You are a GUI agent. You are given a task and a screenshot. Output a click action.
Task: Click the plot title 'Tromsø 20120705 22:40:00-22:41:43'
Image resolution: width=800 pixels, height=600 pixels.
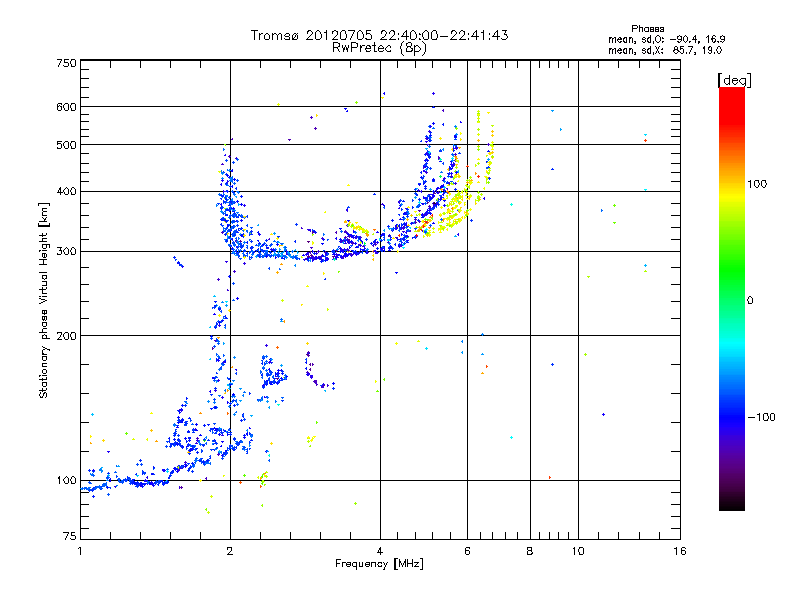tap(379, 35)
